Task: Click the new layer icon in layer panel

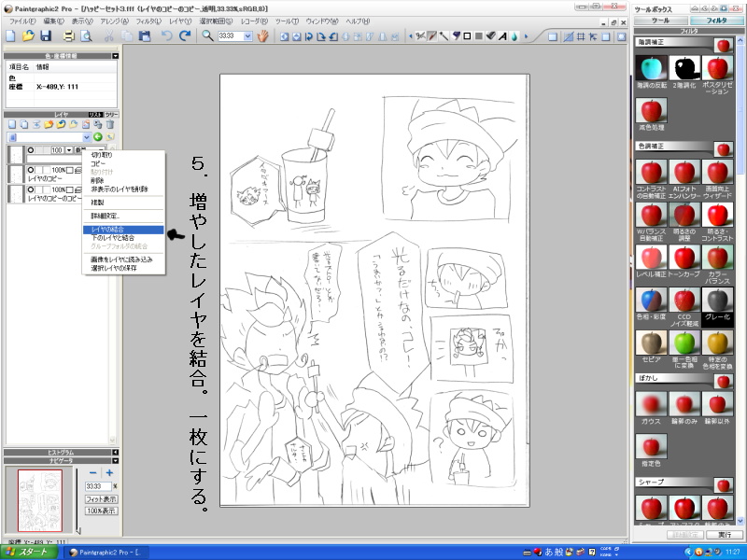Action: point(12,124)
